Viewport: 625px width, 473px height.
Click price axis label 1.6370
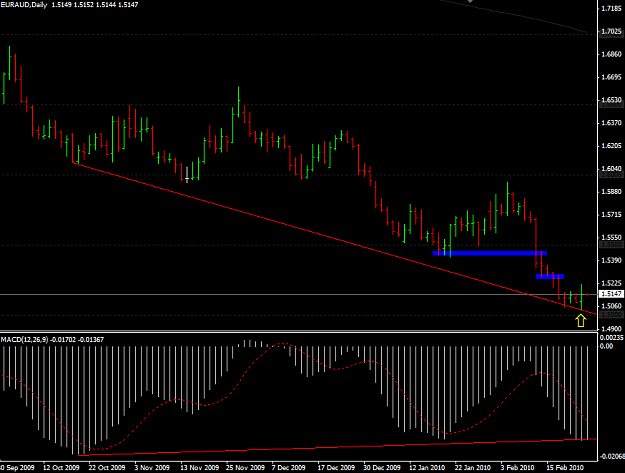point(611,123)
